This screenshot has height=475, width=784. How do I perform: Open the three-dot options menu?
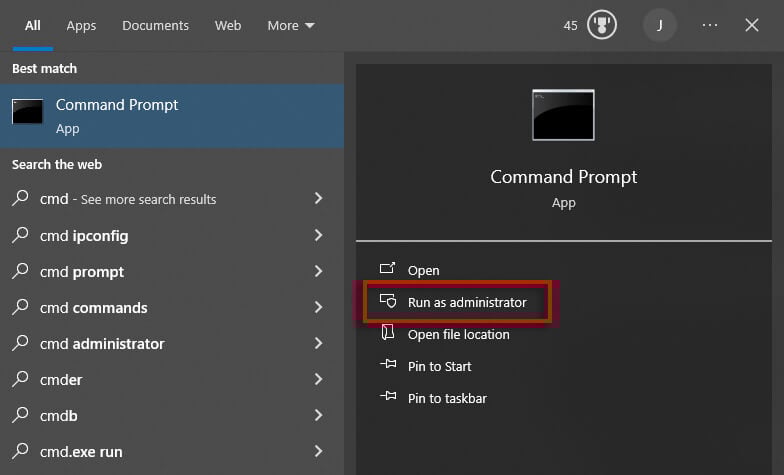point(710,25)
